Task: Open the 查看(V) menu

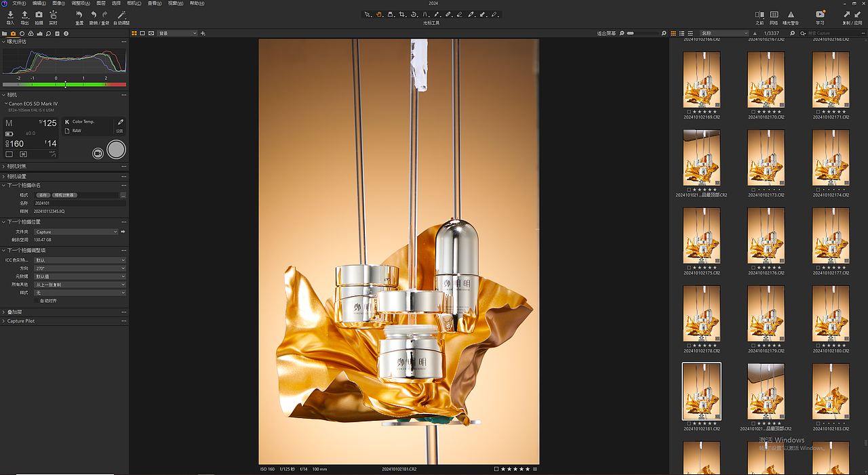Action: (155, 3)
